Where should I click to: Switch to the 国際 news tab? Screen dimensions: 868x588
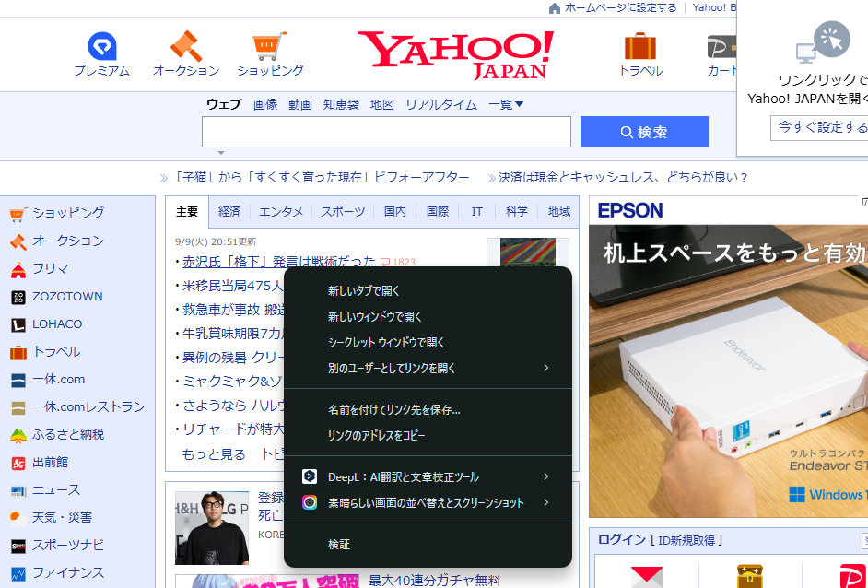(x=438, y=211)
